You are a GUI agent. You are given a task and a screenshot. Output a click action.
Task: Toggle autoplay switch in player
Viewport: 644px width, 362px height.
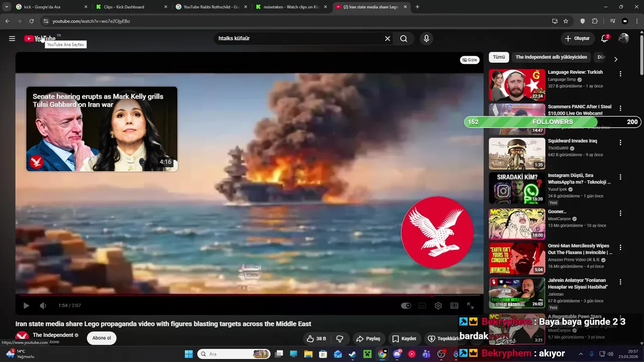coord(406,306)
